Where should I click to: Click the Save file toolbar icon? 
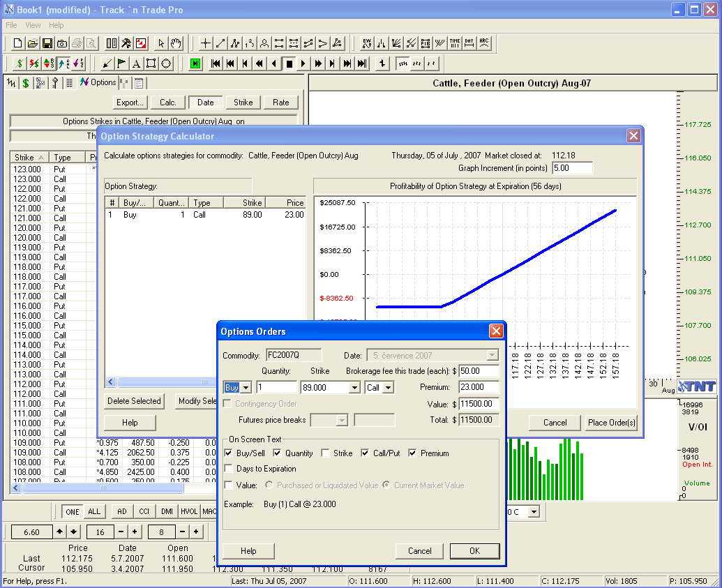47,43
